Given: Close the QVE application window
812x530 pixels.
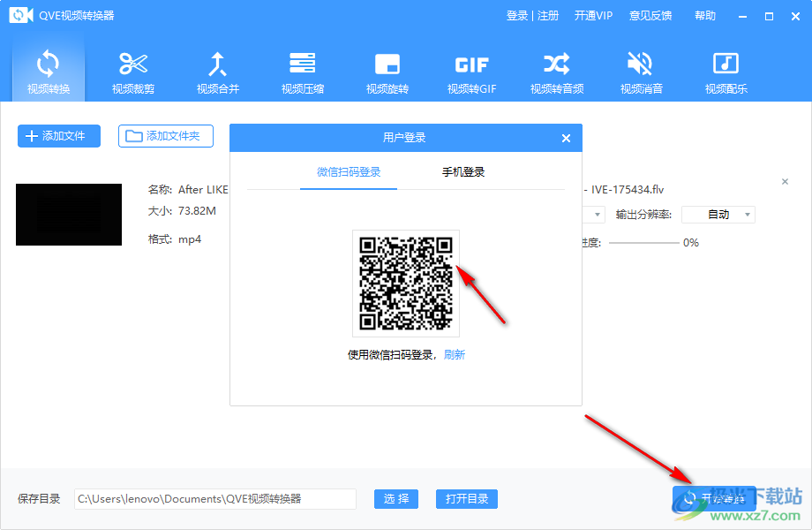Looking at the screenshot, I should coord(796,17).
